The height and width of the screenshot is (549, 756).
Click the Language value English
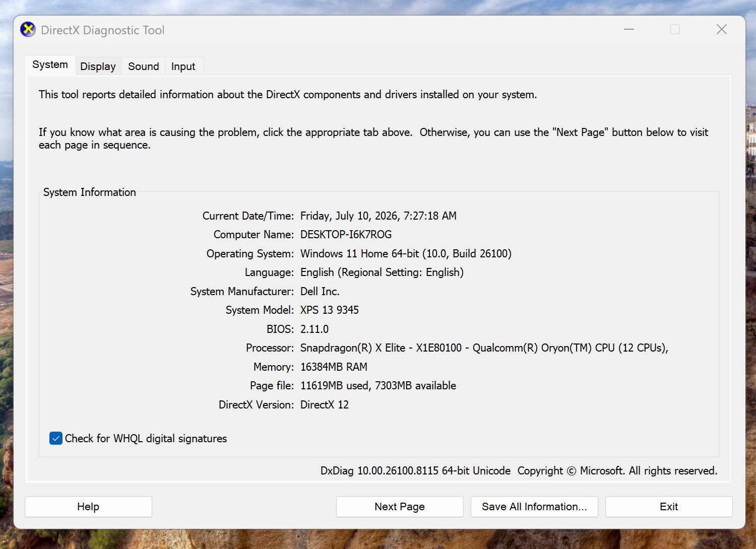(x=382, y=272)
